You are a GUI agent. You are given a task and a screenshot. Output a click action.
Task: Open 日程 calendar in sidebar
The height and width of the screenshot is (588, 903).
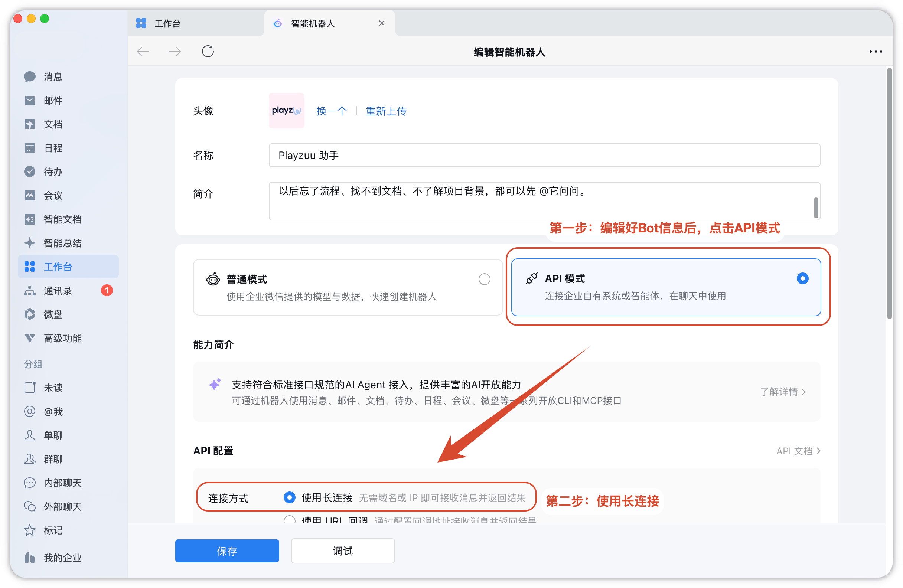(x=68, y=148)
